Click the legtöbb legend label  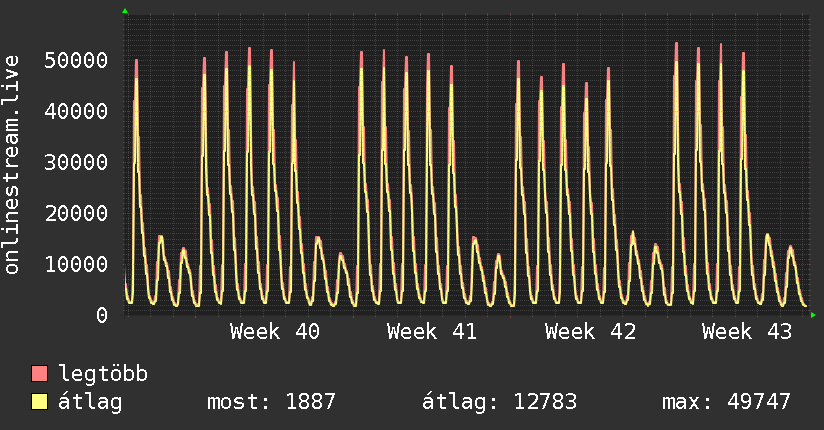103,374
